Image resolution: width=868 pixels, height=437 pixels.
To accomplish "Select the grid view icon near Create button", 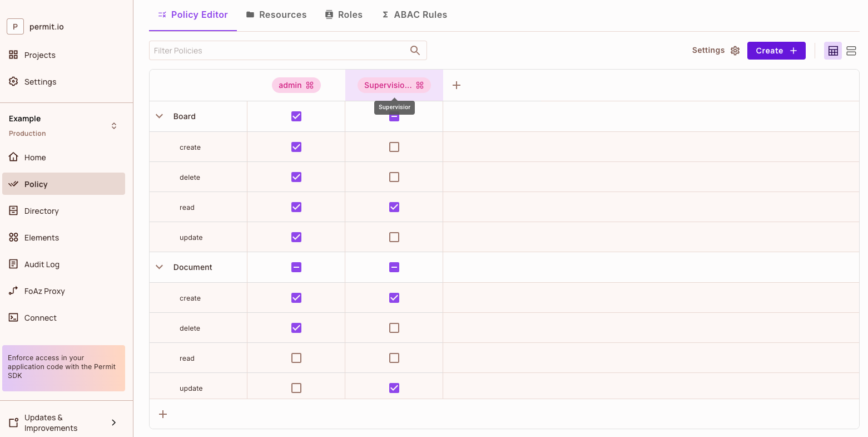I will pos(832,50).
